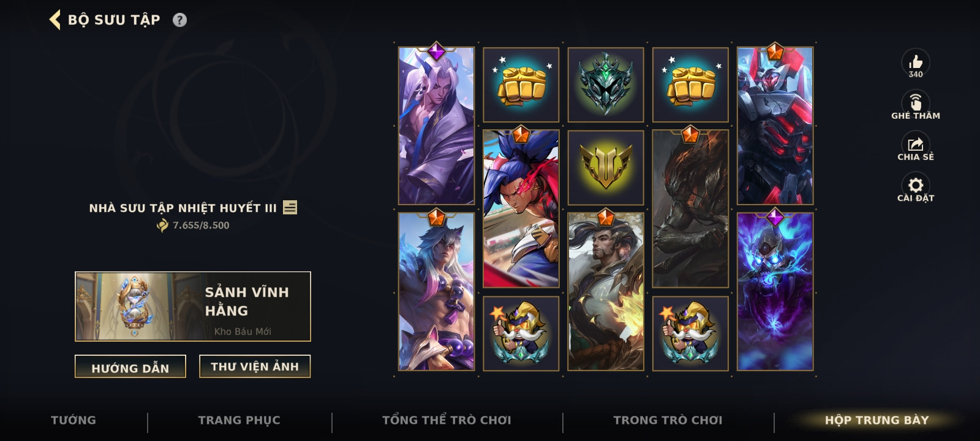The height and width of the screenshot is (441, 980).
Task: Go back using the Bộ Sưu Tập arrow
Action: tap(55, 20)
